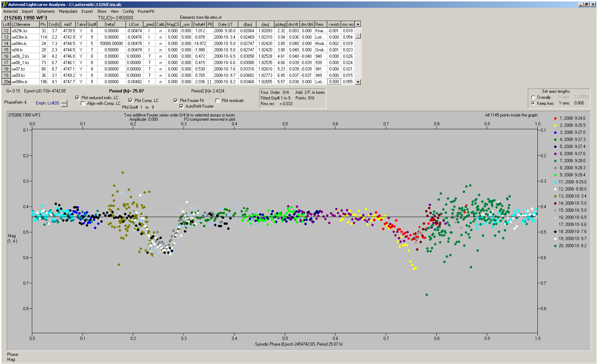Click the Take column header
The image size is (598, 364).
point(81,24)
